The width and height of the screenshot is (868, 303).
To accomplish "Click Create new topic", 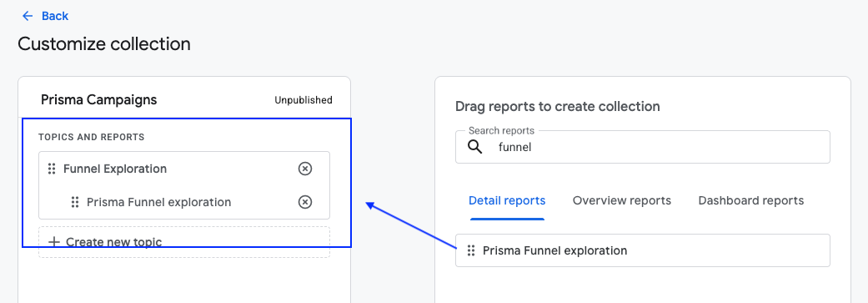I will pos(184,242).
